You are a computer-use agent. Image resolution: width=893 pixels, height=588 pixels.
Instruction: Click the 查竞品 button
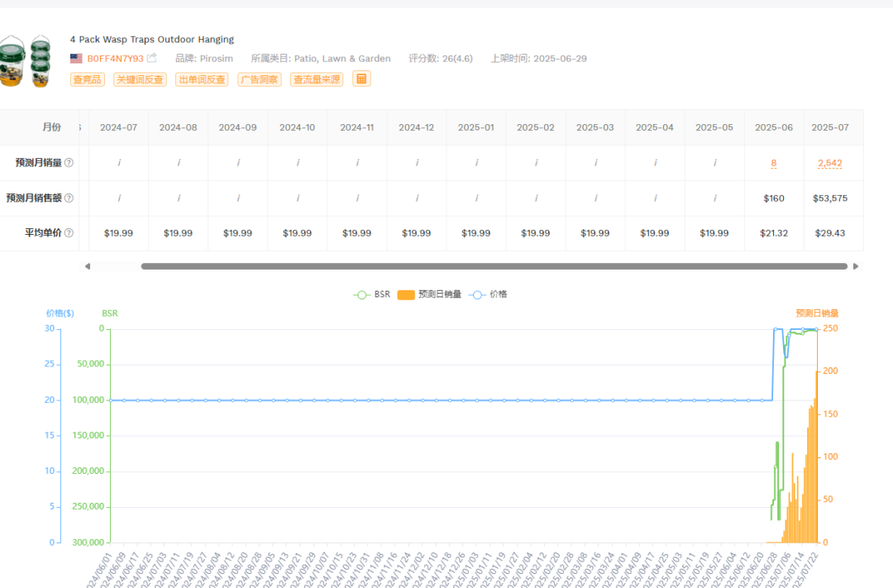[x=87, y=79]
